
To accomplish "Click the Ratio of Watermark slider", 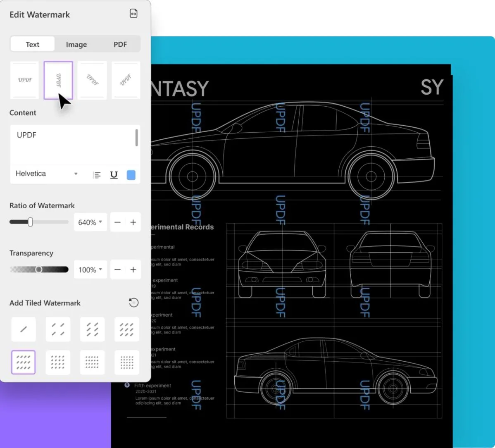I will point(39,222).
